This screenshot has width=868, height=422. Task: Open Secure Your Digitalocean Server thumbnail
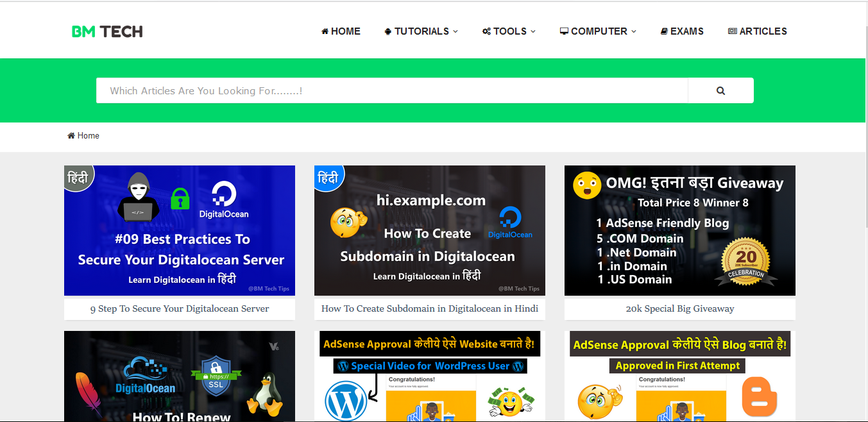coord(180,231)
